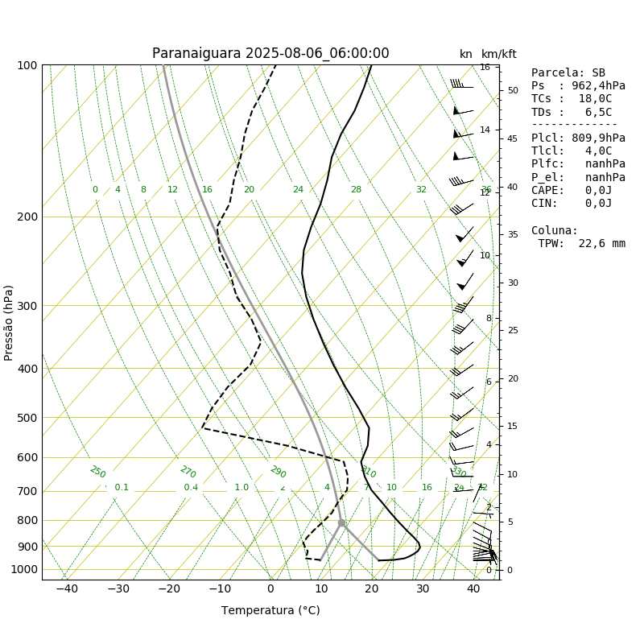Viewport: 644px width, 644px height.
Task: Click the green 290 dry adiabat label
Action: pos(278,472)
